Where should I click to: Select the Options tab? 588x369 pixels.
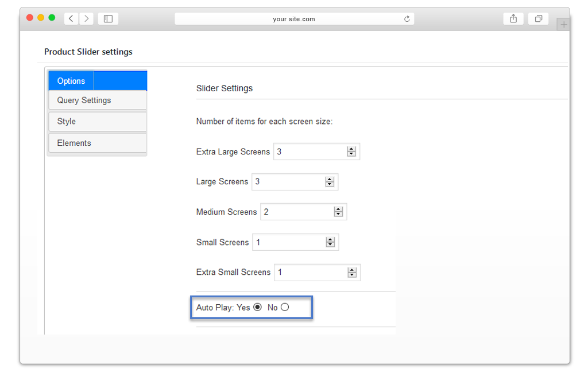[x=98, y=80]
